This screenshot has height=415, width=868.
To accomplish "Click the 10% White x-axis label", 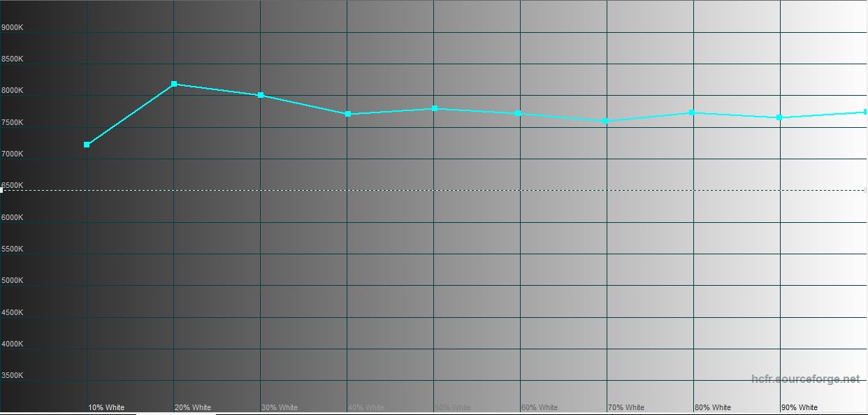I will coord(106,407).
